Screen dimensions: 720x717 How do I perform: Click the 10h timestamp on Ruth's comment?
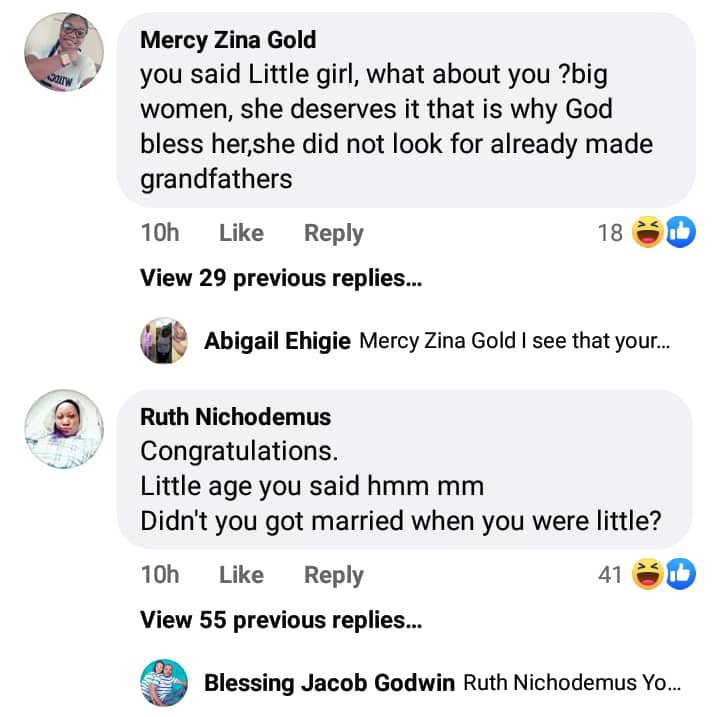[160, 575]
